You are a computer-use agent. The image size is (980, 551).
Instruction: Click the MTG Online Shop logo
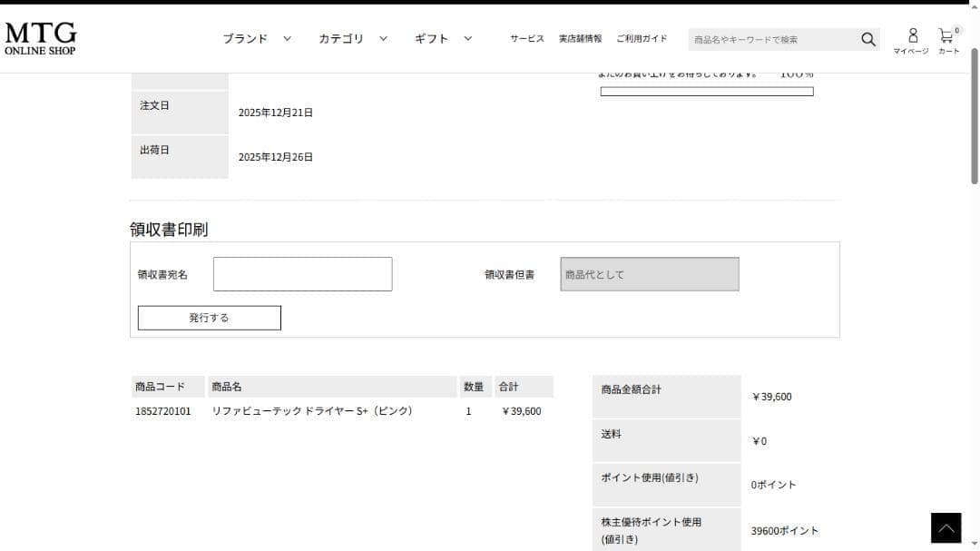point(40,36)
